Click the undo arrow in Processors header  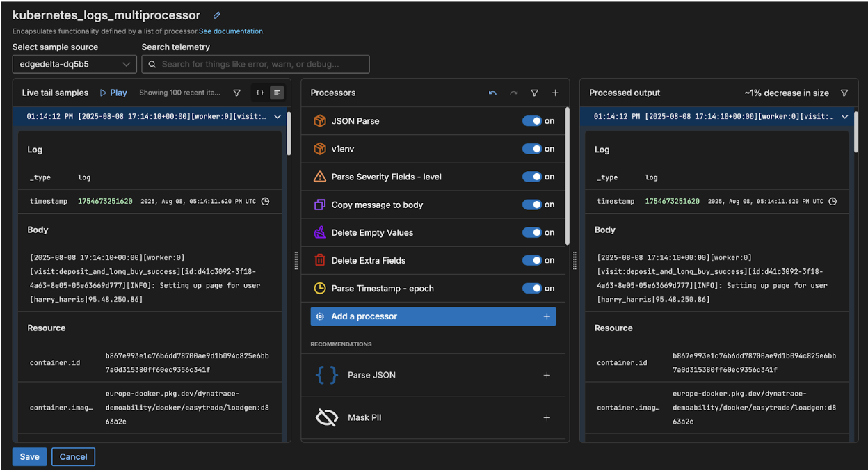[492, 93]
